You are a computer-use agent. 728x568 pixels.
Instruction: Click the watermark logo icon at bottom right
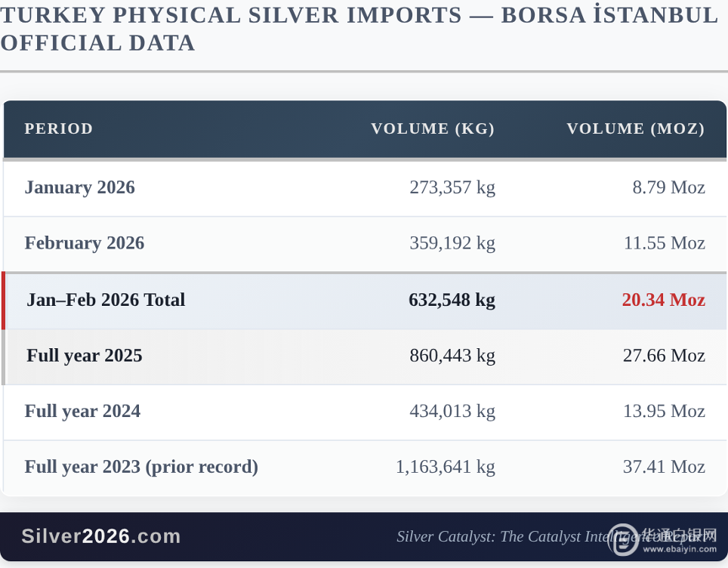tap(625, 539)
